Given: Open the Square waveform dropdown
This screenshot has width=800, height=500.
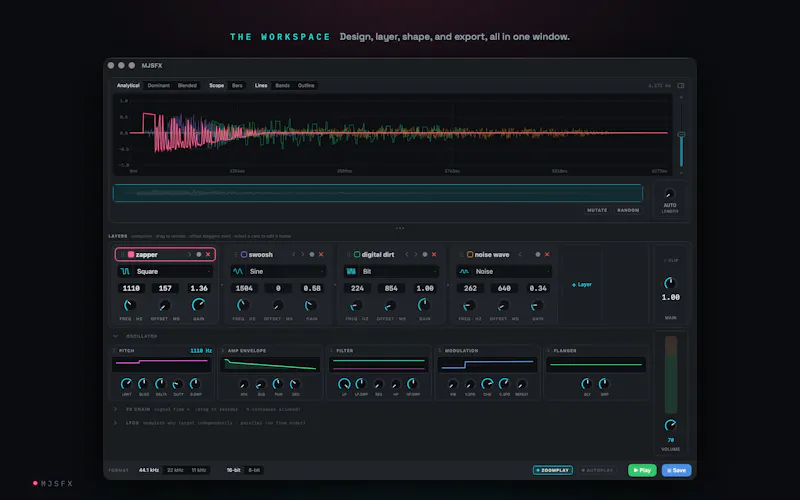Looking at the screenshot, I should click(173, 271).
